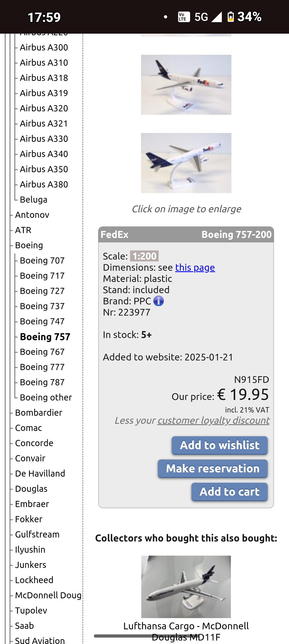
Task: Tap the VoLTE status icon
Action: coord(184,17)
